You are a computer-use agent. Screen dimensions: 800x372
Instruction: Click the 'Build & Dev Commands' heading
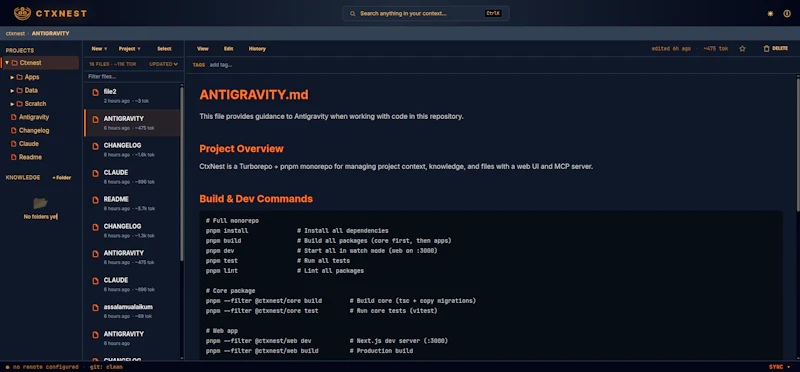[256, 199]
